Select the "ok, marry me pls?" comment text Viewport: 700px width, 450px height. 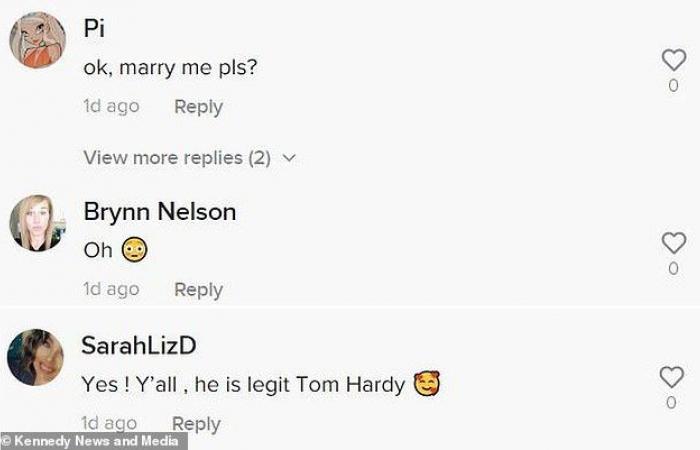point(171,68)
